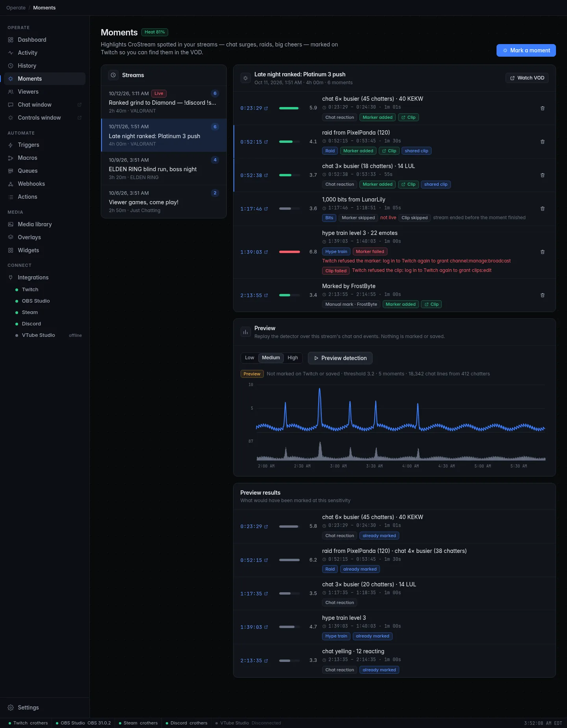Click the Operate breadcrumb
Viewport: 567px width, 728px height.
pyautogui.click(x=16, y=8)
